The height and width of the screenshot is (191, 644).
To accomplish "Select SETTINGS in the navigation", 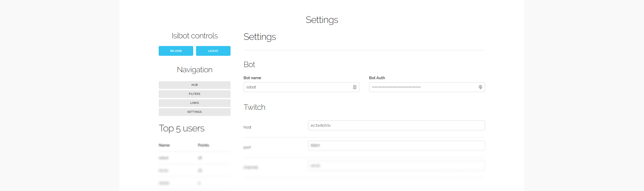I will 194,112.
